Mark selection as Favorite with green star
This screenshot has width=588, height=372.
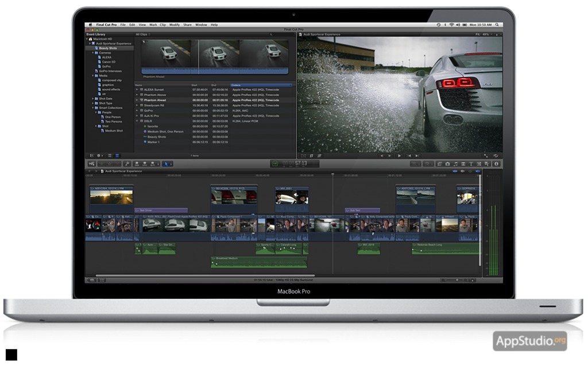(x=102, y=164)
